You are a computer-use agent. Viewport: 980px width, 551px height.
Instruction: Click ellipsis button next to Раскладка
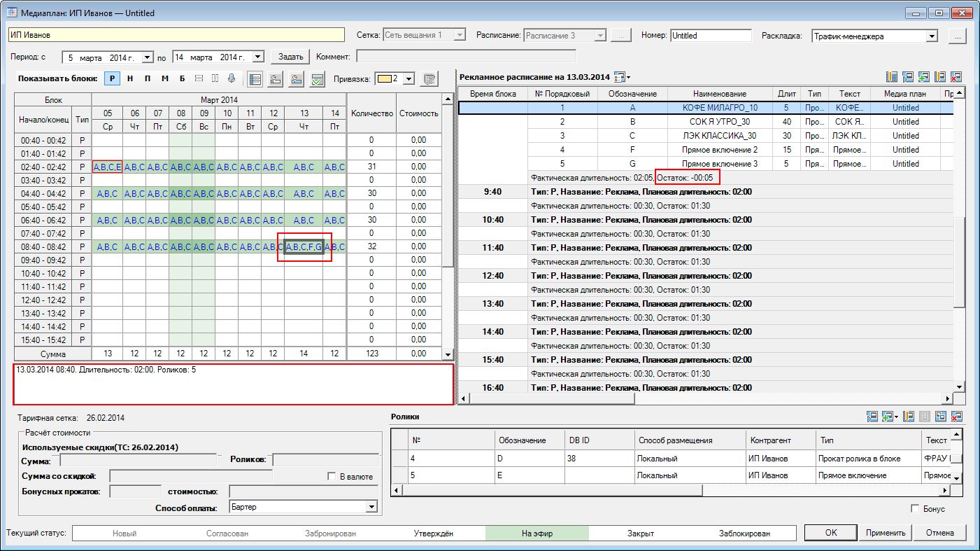tap(957, 36)
